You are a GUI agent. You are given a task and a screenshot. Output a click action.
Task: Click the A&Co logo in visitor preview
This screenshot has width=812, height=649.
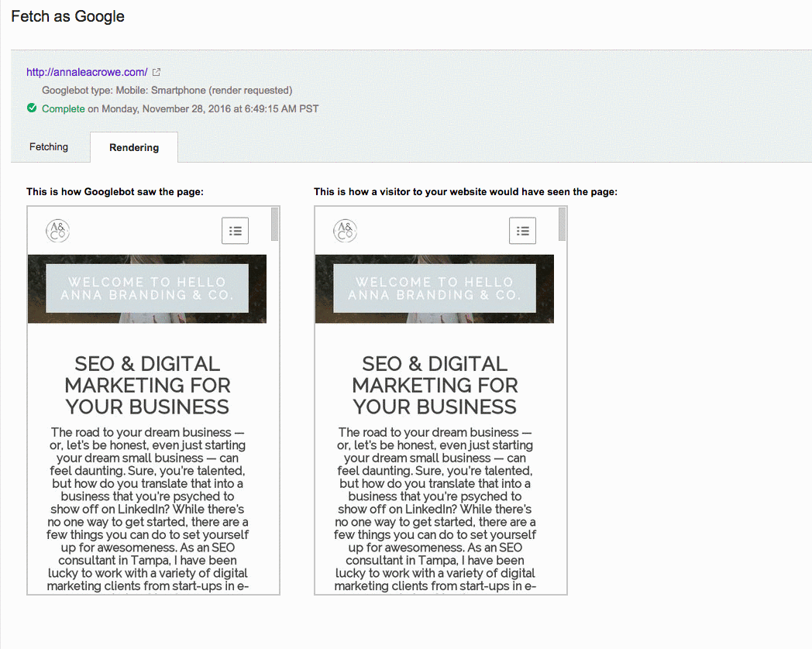pyautogui.click(x=345, y=230)
